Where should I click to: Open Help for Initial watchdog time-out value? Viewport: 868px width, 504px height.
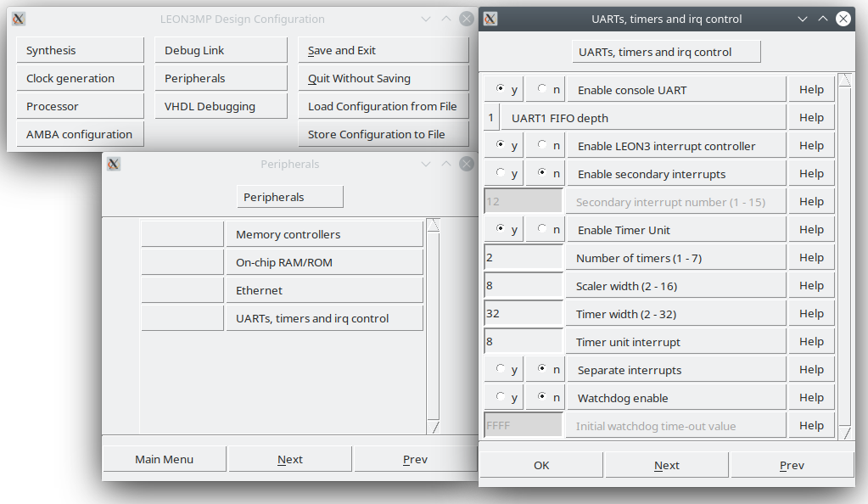pyautogui.click(x=811, y=425)
